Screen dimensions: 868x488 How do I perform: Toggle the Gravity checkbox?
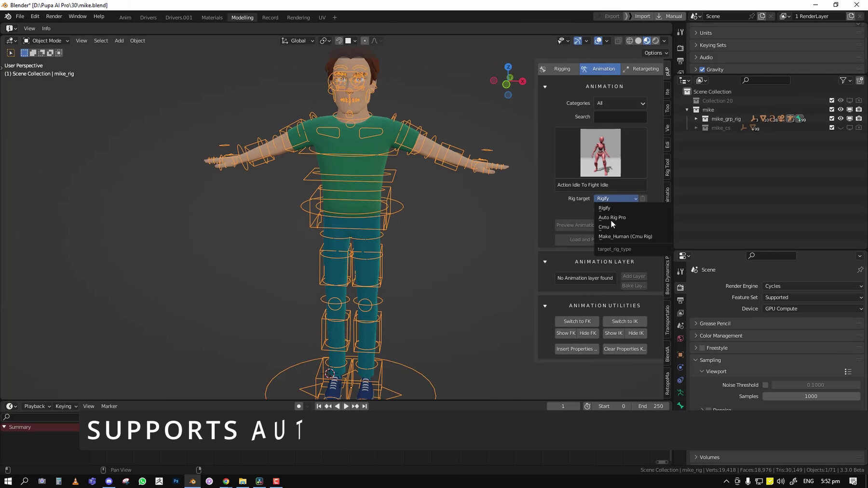coord(702,69)
